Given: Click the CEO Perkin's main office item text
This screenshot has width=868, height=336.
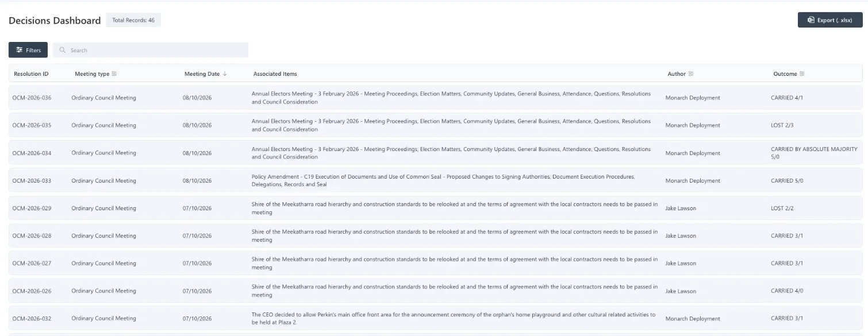Looking at the screenshot, I should 454,318.
